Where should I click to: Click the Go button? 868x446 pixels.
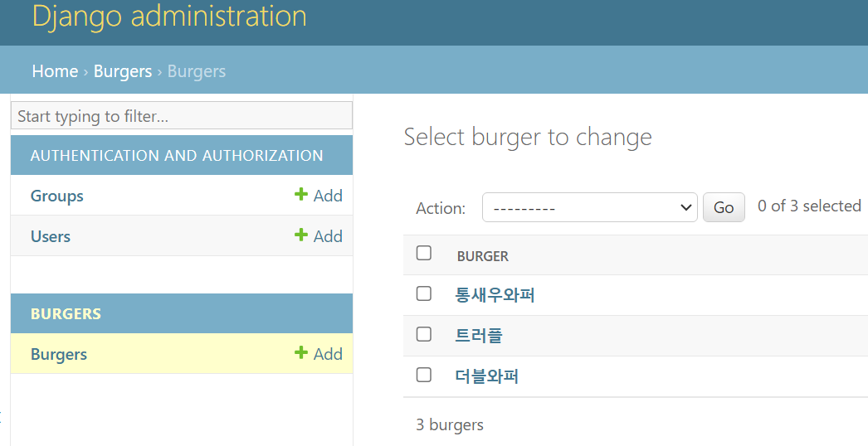point(724,207)
